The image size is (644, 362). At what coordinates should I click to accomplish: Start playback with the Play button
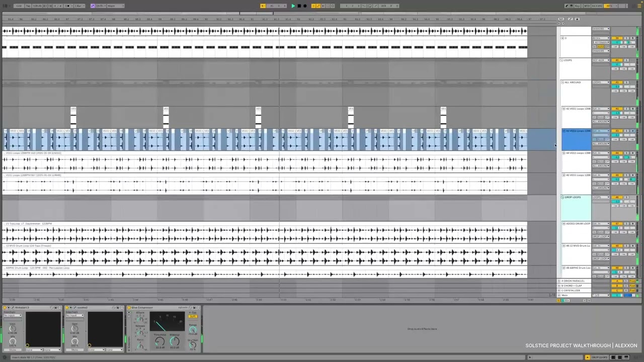coord(293,6)
